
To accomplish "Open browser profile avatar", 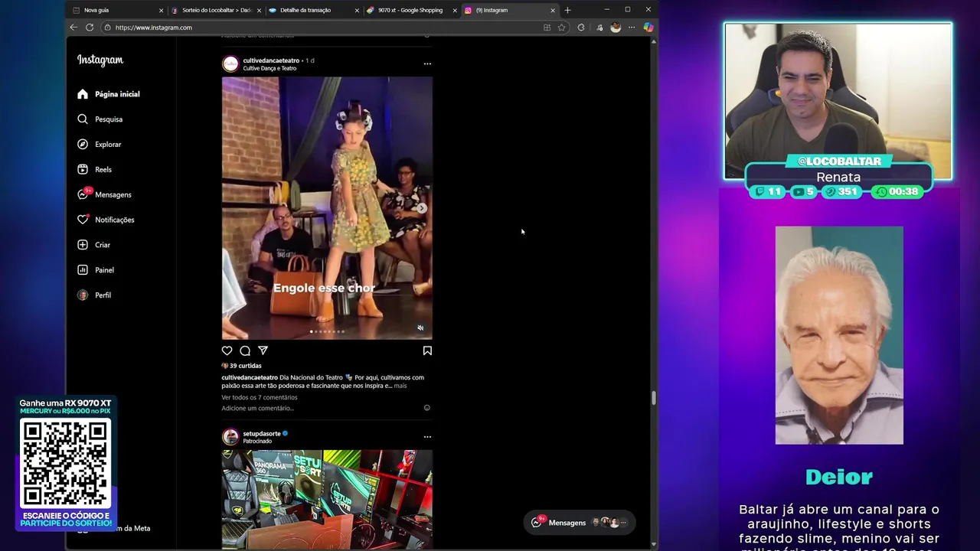I will point(616,28).
